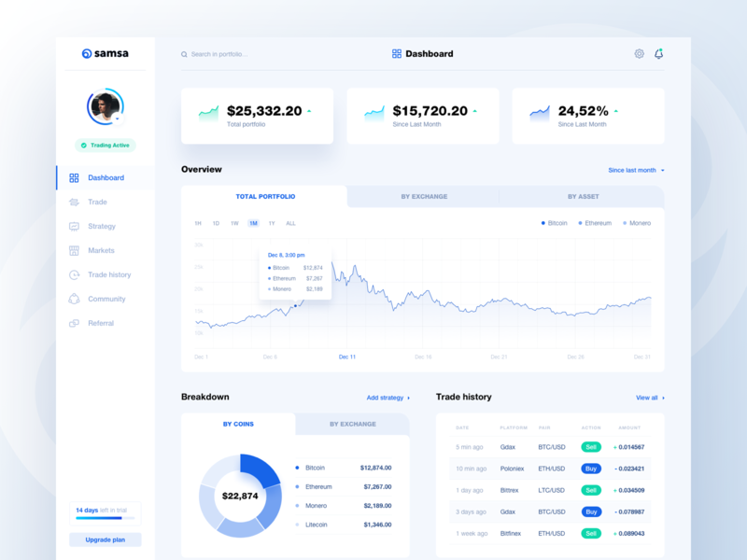The width and height of the screenshot is (747, 560).
Task: Click the Trade sidebar icon
Action: click(x=74, y=202)
